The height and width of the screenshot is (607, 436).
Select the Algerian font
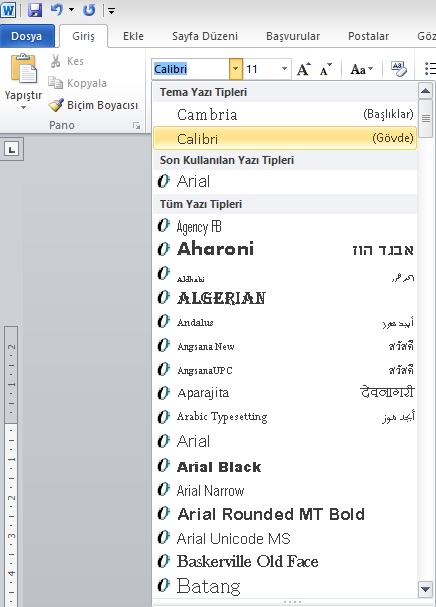[285, 298]
